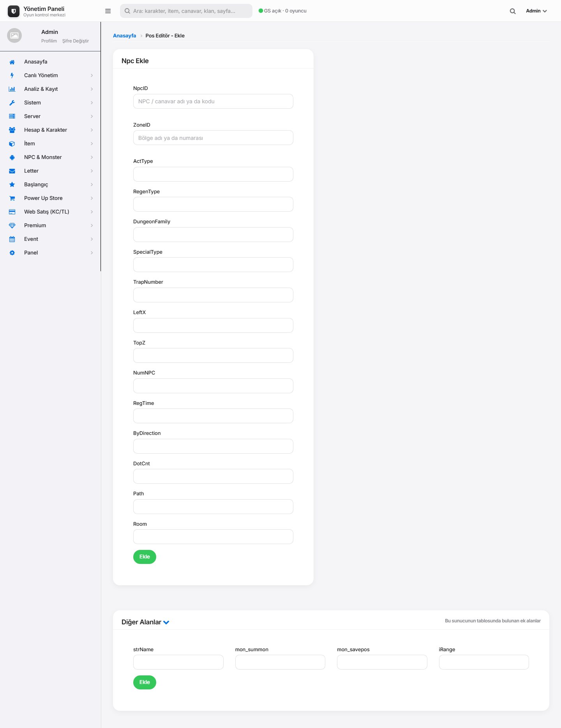
Task: Open the Admin user dropdown in header
Action: (536, 11)
